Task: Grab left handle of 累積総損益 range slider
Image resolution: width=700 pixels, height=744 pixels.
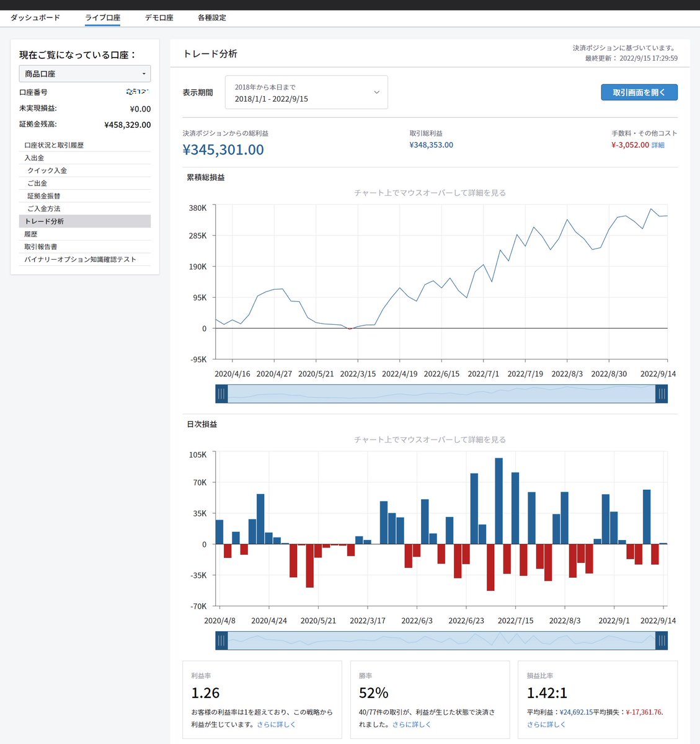Action: 222,394
